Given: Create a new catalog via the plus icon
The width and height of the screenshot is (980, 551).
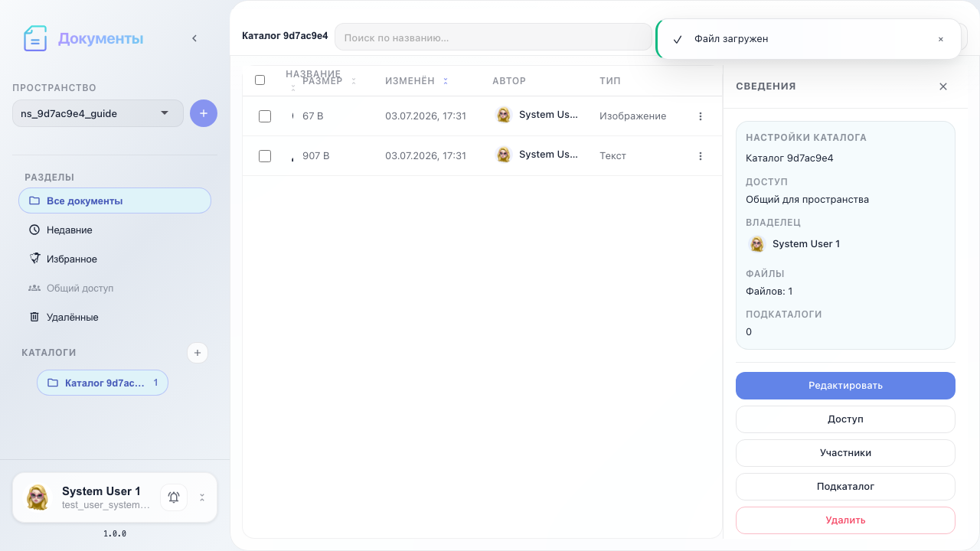Looking at the screenshot, I should tap(198, 353).
